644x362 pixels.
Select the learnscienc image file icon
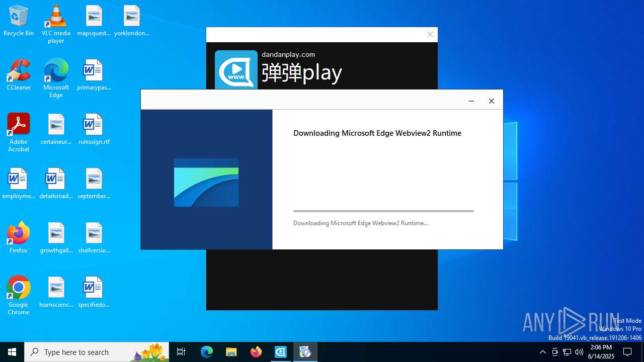(56, 292)
